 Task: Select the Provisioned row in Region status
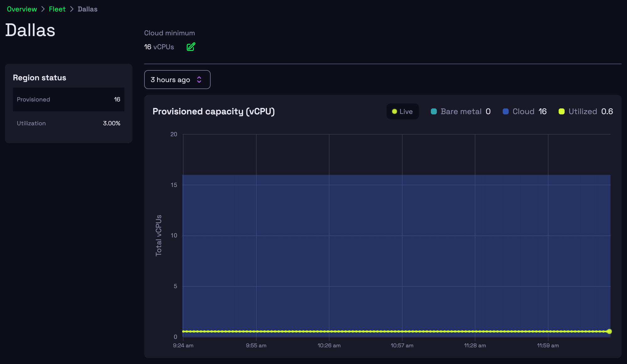coord(68,99)
